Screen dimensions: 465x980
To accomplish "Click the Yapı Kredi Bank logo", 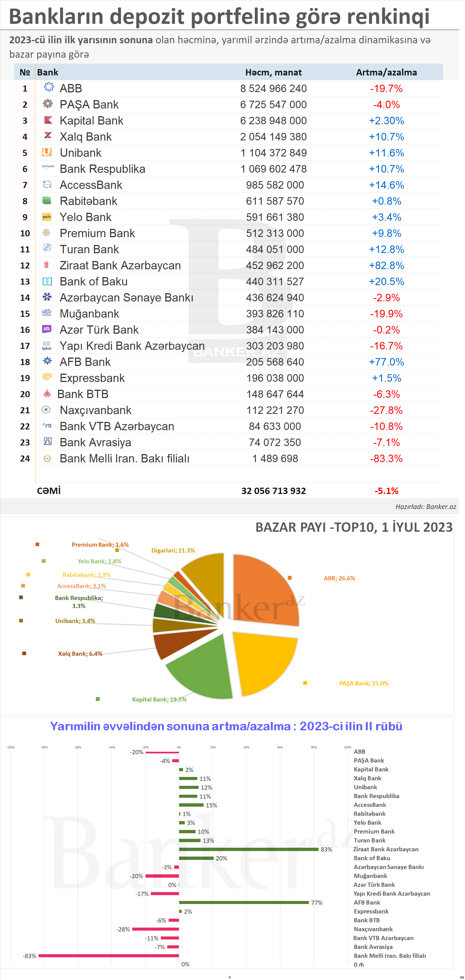I will 46,345.
